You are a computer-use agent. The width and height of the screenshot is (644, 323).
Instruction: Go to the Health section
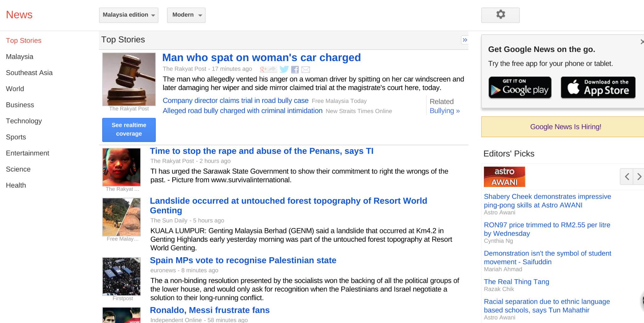16,185
